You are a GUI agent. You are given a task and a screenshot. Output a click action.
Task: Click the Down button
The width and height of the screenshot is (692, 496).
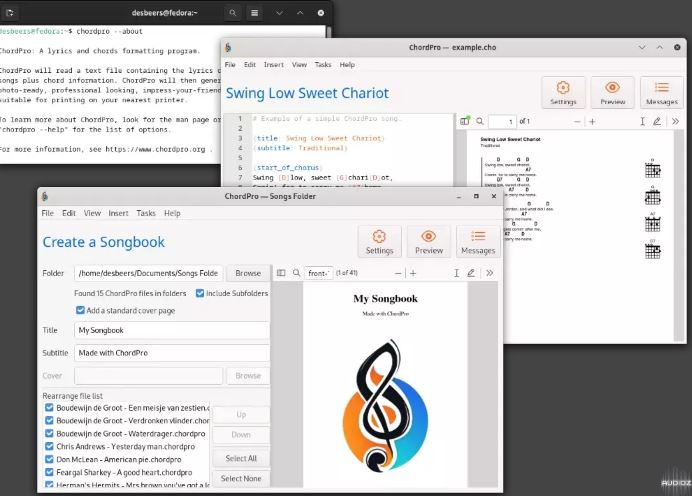tap(241, 435)
